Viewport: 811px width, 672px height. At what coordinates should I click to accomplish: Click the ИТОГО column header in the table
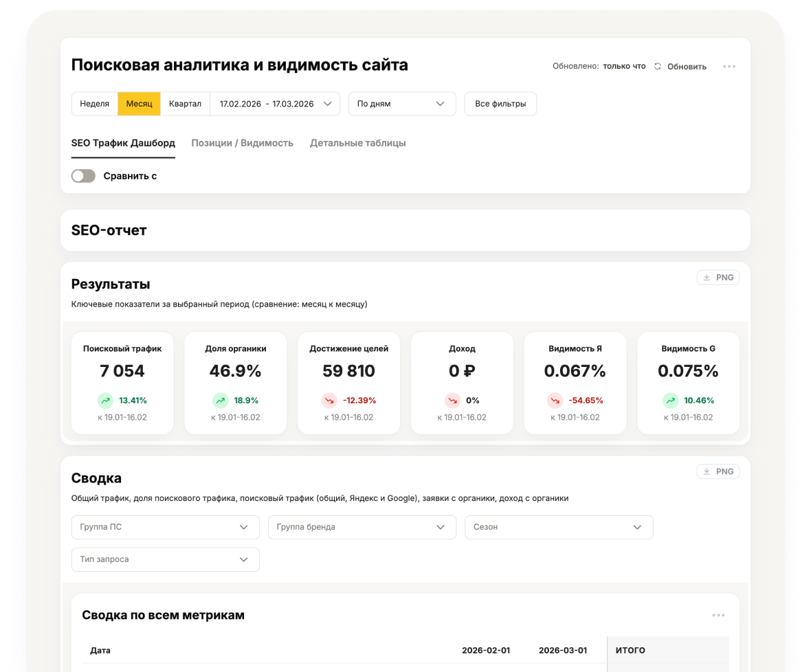tap(630, 650)
